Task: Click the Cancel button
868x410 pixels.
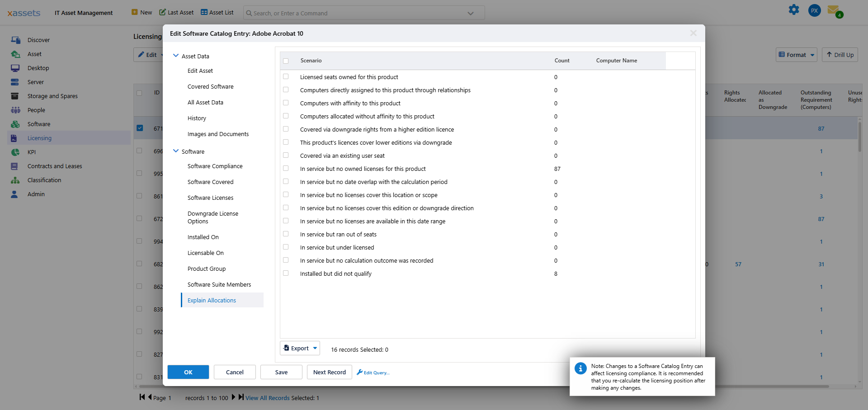Action: [x=235, y=372]
